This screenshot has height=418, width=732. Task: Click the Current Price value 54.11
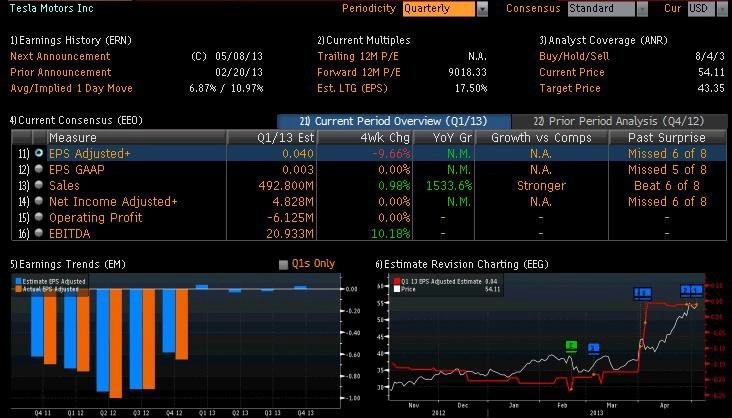711,72
